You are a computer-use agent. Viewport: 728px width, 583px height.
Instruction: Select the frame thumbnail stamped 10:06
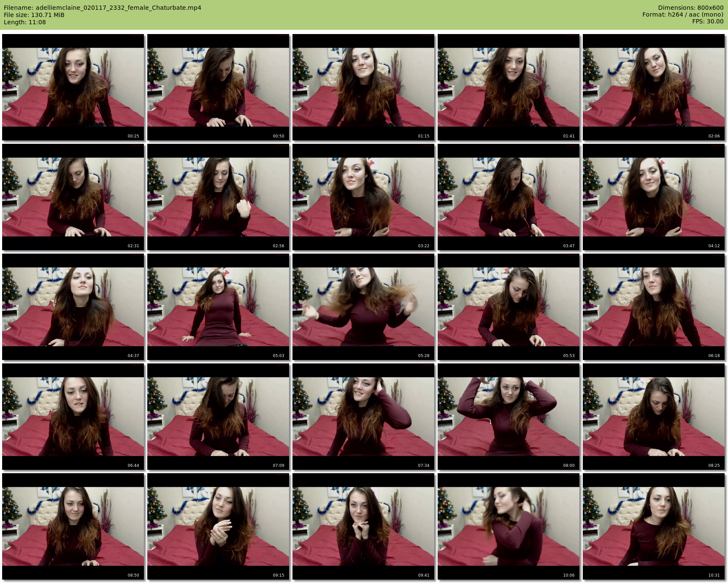(509, 526)
